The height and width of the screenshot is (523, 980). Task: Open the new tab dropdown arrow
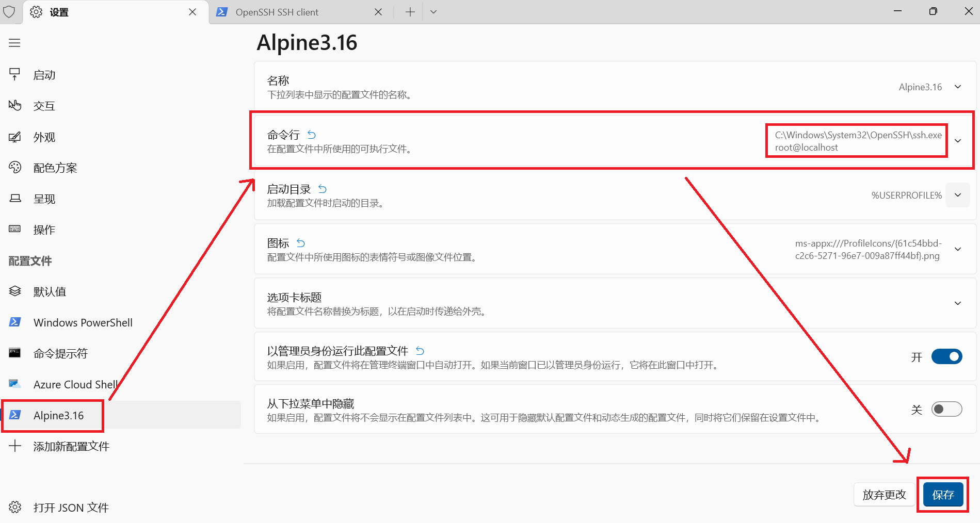coord(433,12)
